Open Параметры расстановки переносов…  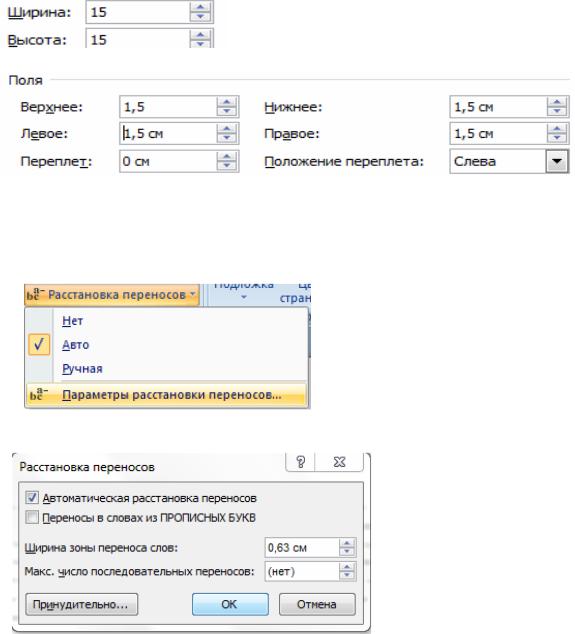pyautogui.click(x=167, y=395)
